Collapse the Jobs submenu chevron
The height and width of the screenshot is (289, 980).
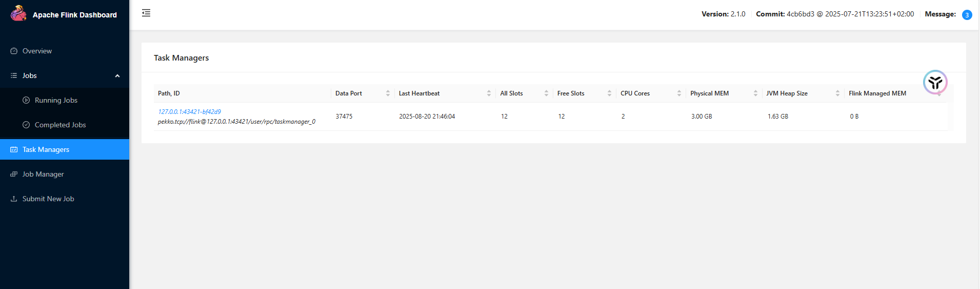[117, 76]
